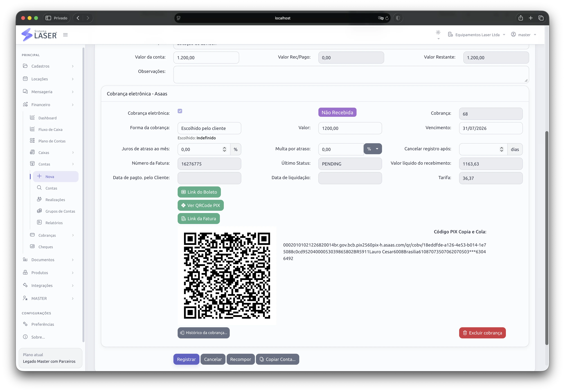Click the page vertical scrollbar
The image size is (565, 392).
[x=547, y=238]
